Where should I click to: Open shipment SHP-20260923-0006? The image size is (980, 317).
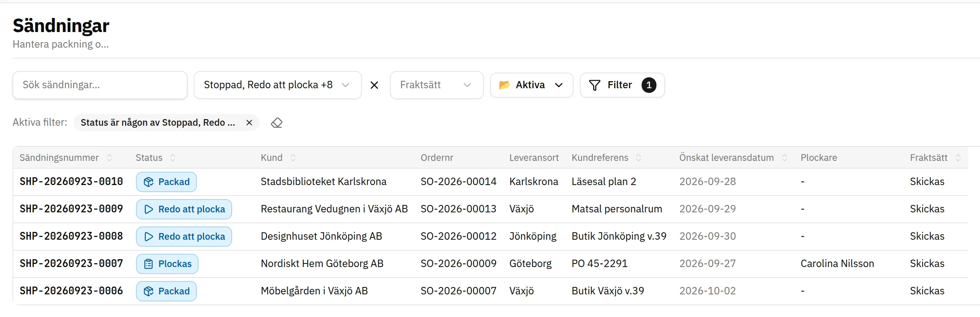(71, 291)
